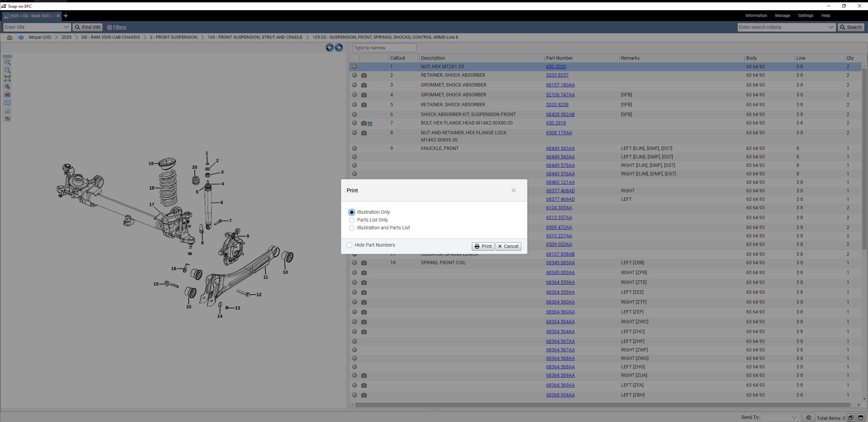Select Illustration and Parts List option
This screenshot has width=868, height=422.
[x=352, y=228]
